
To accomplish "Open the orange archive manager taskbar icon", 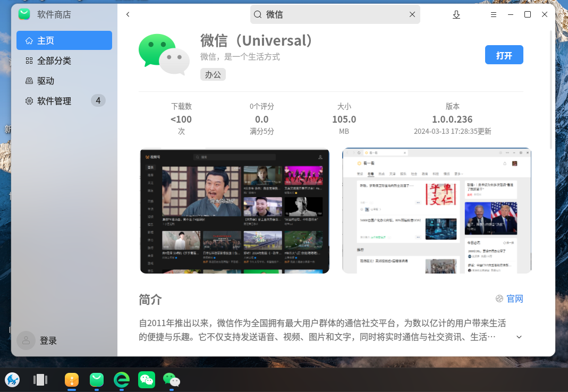I will click(72, 379).
